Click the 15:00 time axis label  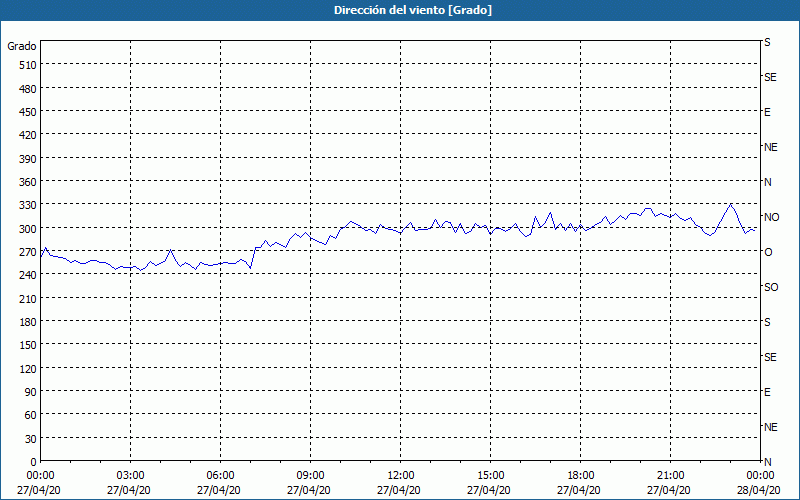tap(490, 476)
